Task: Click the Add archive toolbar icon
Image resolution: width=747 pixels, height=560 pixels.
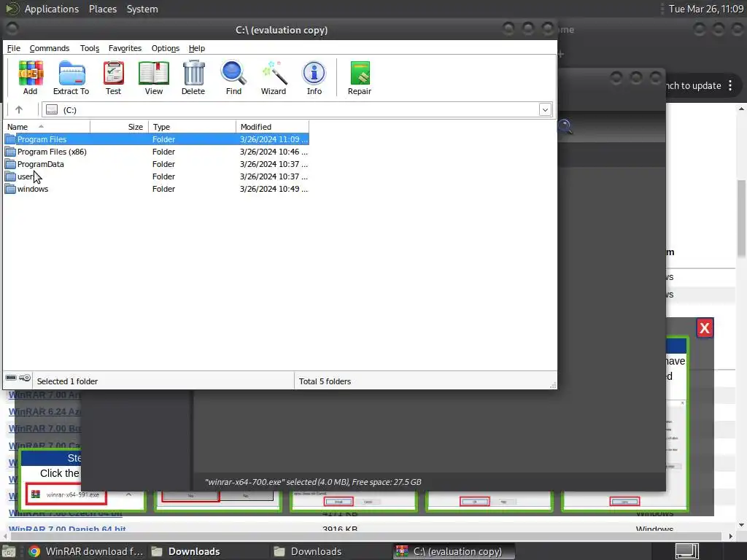Action: coord(31,73)
